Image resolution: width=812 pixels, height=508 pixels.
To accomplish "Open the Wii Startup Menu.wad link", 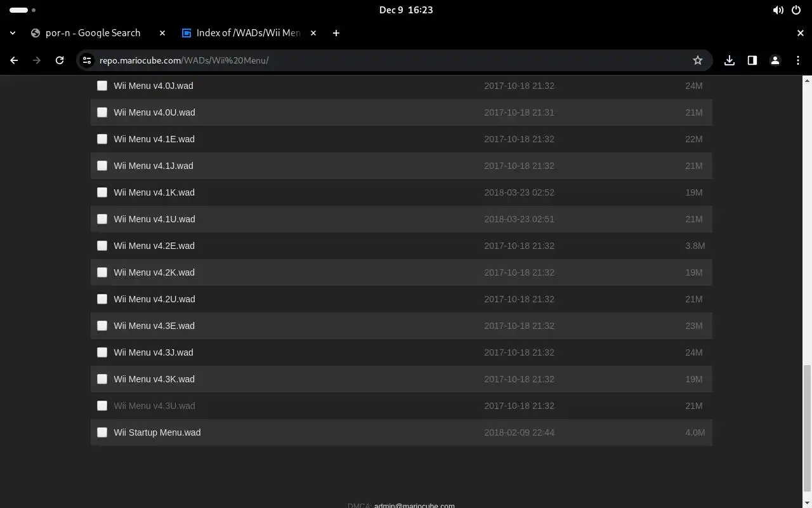I will point(157,432).
